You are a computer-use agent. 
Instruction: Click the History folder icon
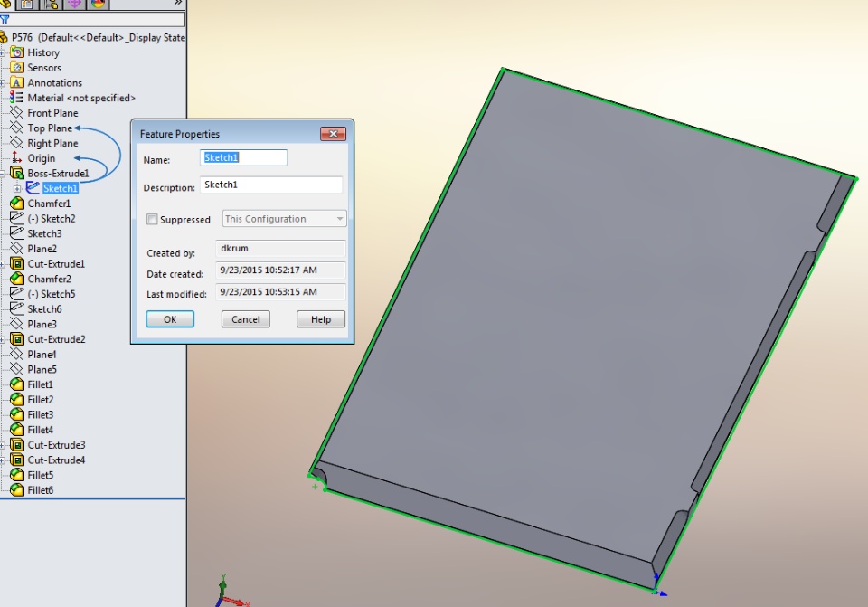[17, 52]
